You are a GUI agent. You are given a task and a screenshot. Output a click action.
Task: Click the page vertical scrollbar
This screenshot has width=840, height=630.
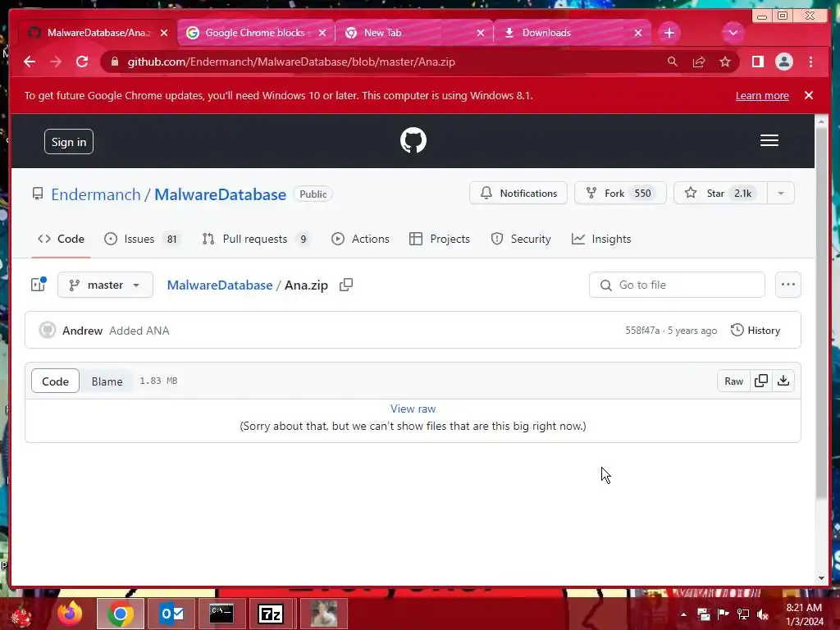[820, 313]
